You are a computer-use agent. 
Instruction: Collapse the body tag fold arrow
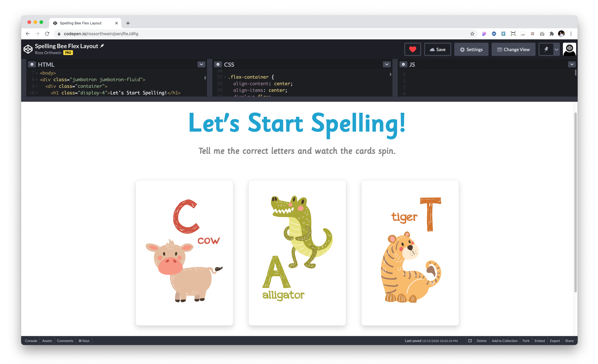coord(37,73)
